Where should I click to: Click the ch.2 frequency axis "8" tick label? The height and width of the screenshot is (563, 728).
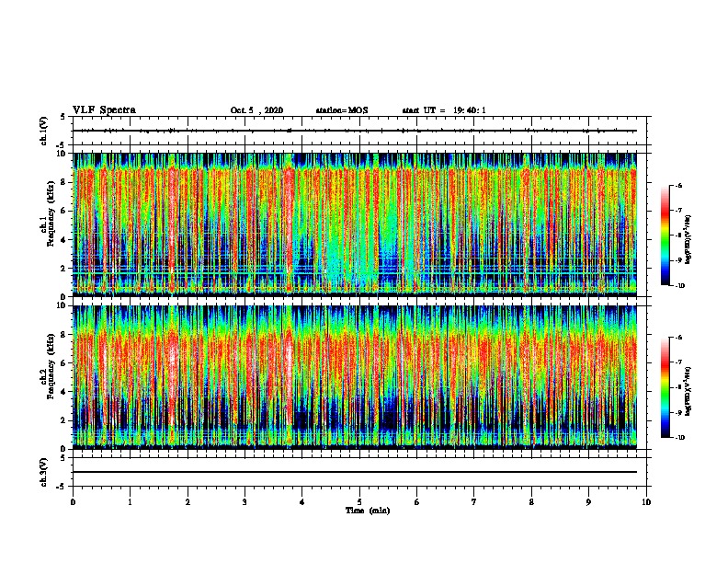click(63, 335)
